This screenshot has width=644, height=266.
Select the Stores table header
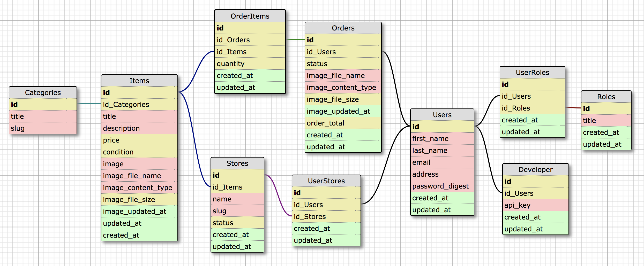[237, 163]
